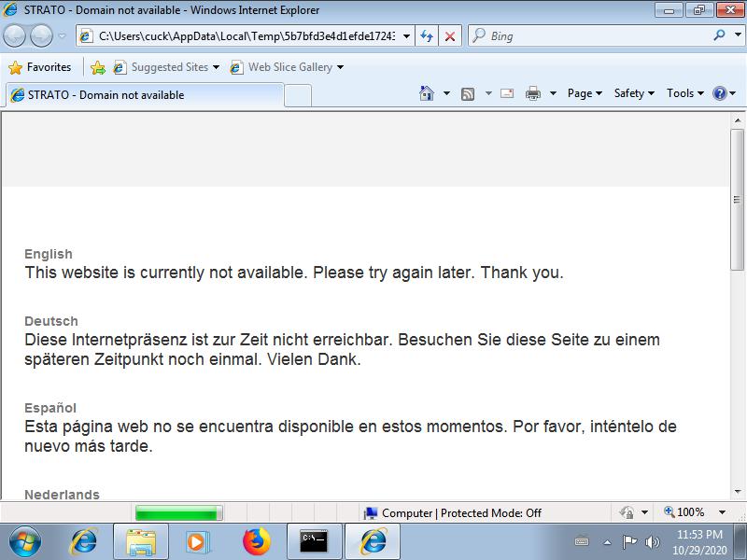
Task: Click the volume speaker tray icon
Action: pyautogui.click(x=652, y=542)
